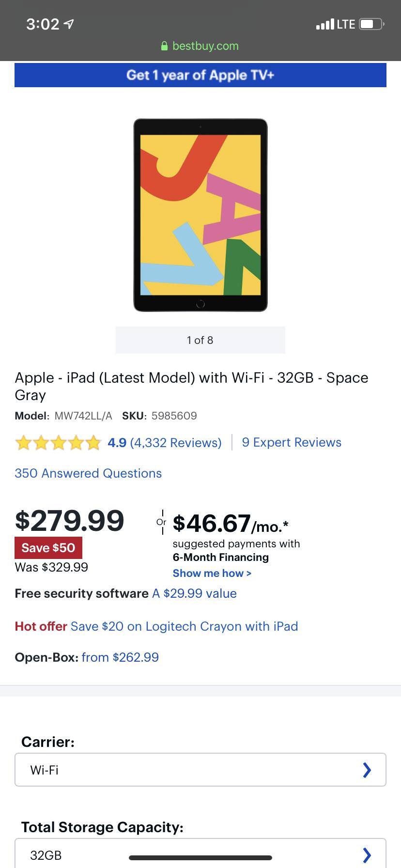Image resolution: width=401 pixels, height=868 pixels.
Task: Tap the third star of the 4.9 rating
Action: [x=59, y=442]
